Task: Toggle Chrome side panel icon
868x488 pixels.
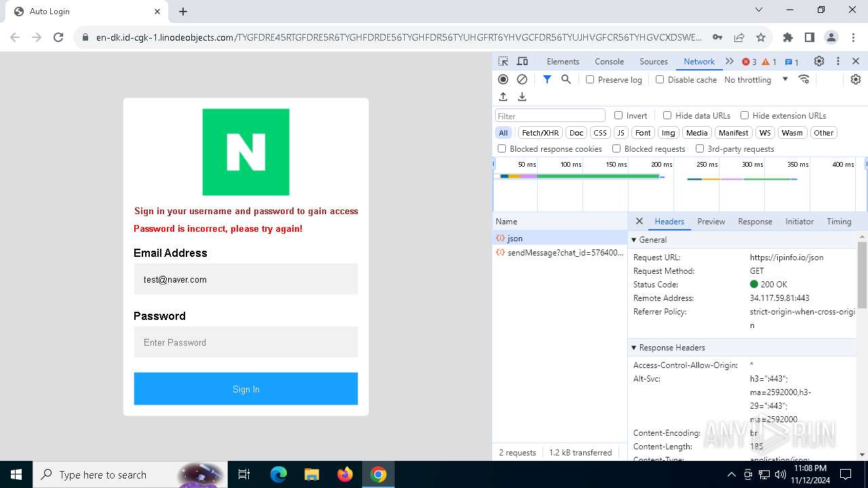Action: tap(810, 37)
